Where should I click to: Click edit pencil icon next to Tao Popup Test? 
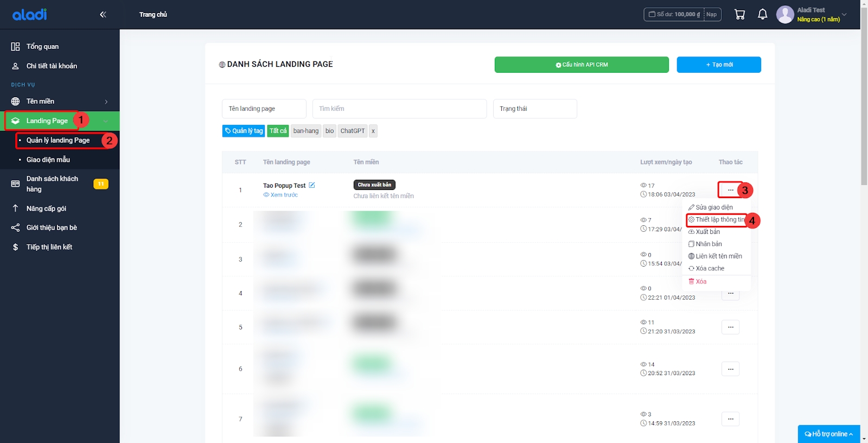(x=312, y=185)
